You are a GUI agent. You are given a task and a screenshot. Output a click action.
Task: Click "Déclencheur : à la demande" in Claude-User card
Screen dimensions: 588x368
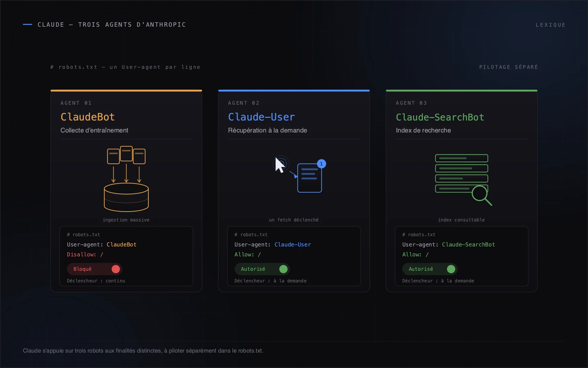[270, 281]
